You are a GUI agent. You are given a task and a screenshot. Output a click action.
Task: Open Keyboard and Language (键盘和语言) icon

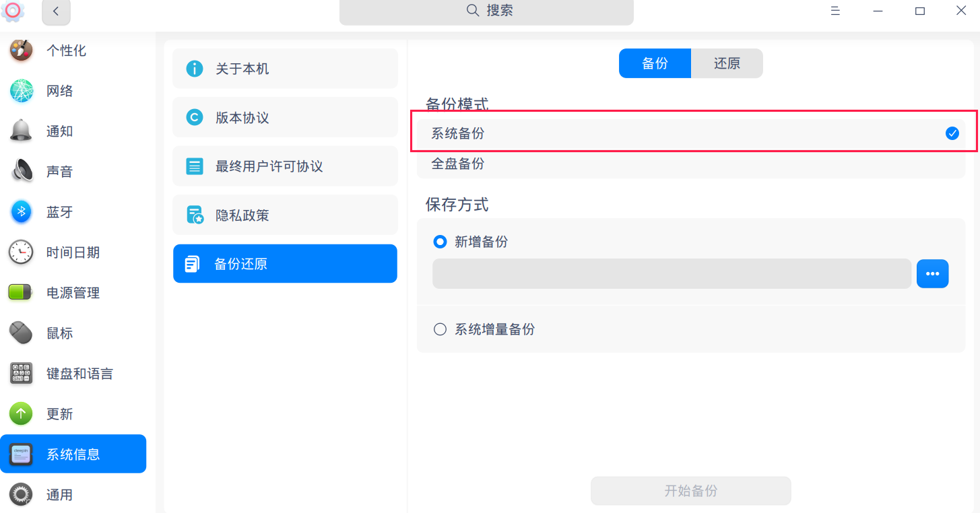[22, 374]
